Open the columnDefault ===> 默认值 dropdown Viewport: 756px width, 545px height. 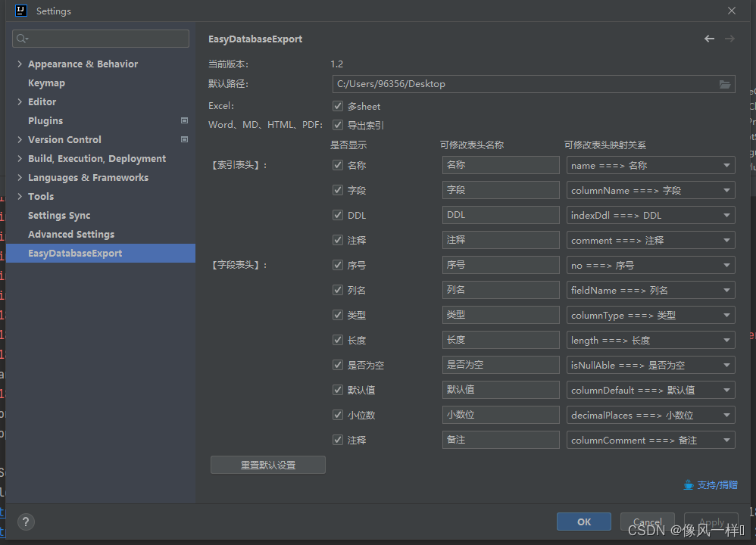coord(651,391)
